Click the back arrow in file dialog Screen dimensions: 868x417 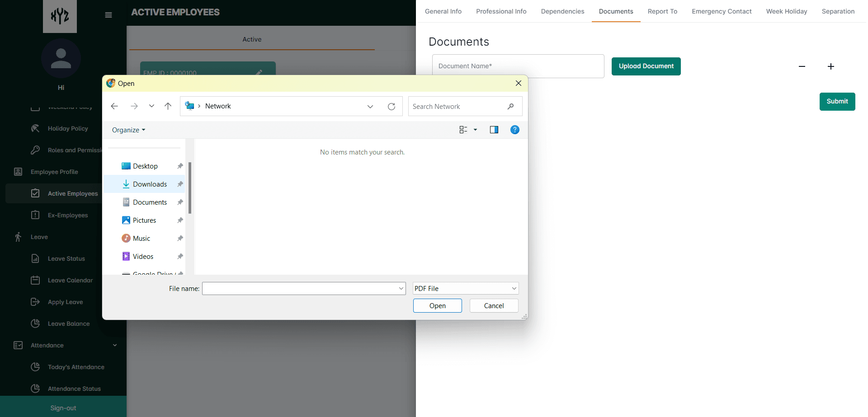[114, 106]
